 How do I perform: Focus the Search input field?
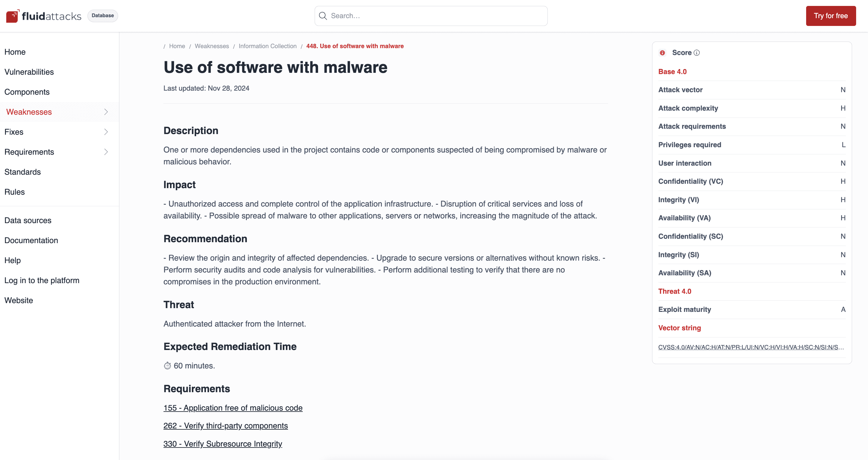pyautogui.click(x=431, y=16)
